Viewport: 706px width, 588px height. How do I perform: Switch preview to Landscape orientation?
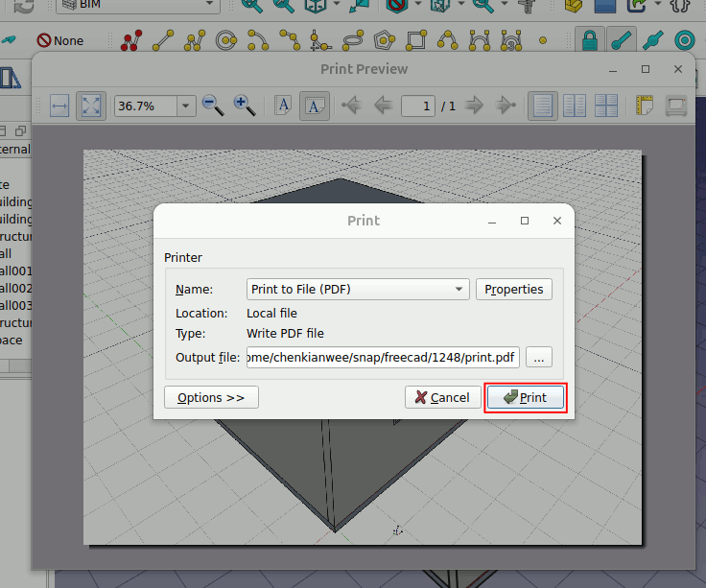click(x=314, y=106)
